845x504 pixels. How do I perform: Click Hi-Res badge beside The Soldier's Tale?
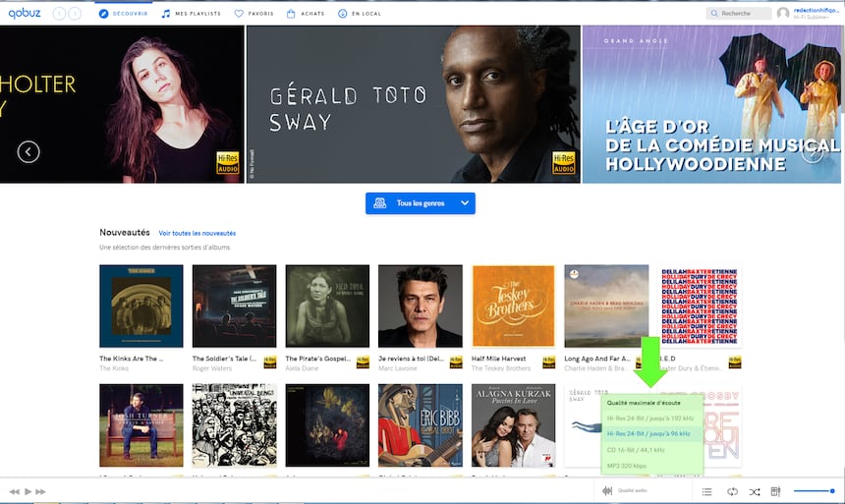[270, 363]
